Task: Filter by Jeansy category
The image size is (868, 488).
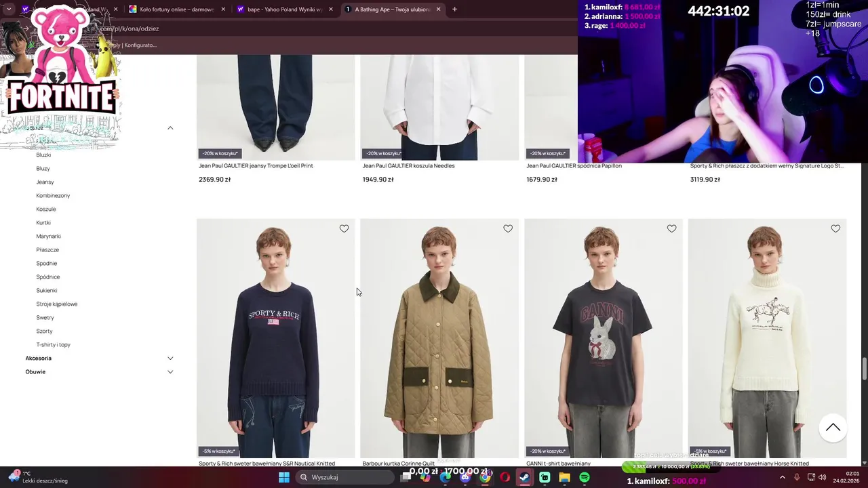Action: coord(45,182)
